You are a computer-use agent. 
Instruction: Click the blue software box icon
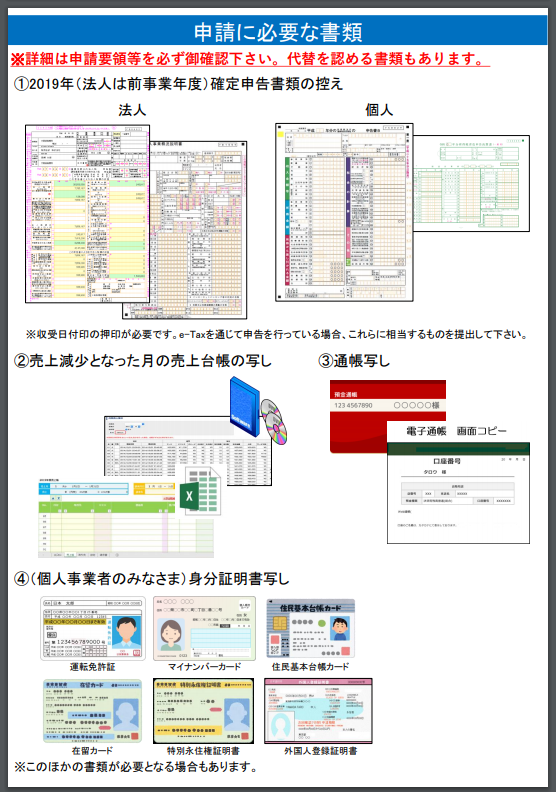[244, 407]
